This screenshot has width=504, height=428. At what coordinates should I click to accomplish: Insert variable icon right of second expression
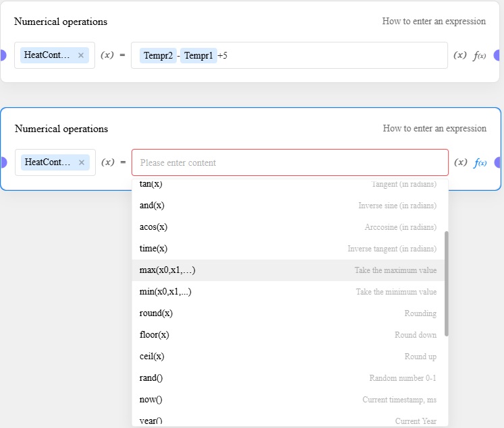pyautogui.click(x=461, y=162)
